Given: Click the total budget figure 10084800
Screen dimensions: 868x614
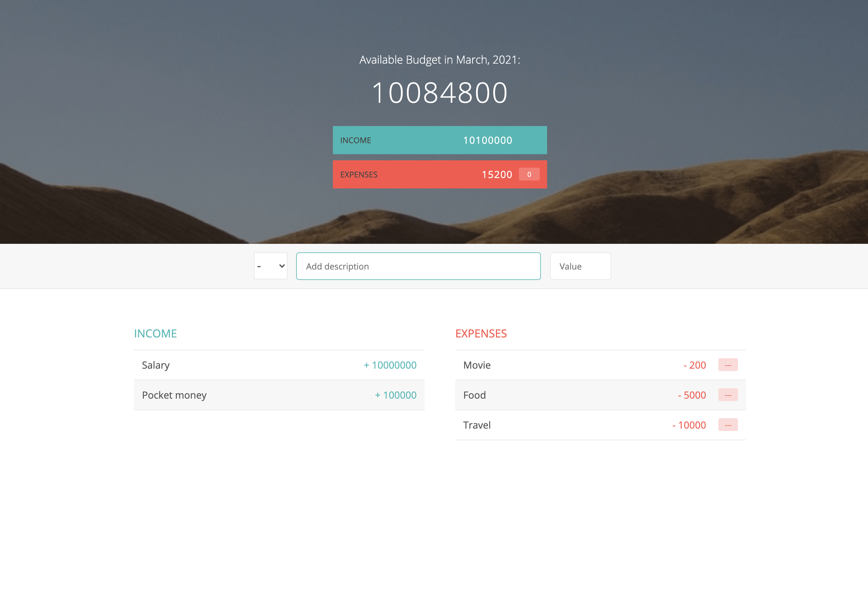Looking at the screenshot, I should tap(439, 93).
